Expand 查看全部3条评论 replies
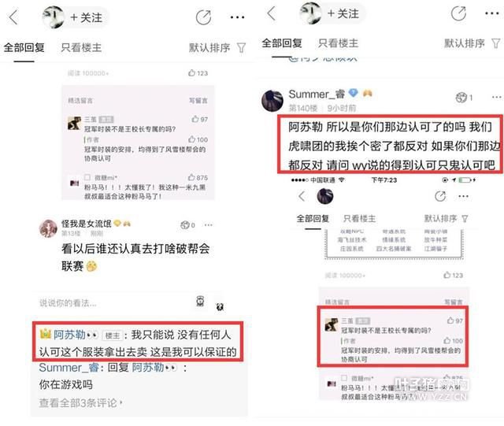The width and height of the screenshot is (504, 426). 80,403
